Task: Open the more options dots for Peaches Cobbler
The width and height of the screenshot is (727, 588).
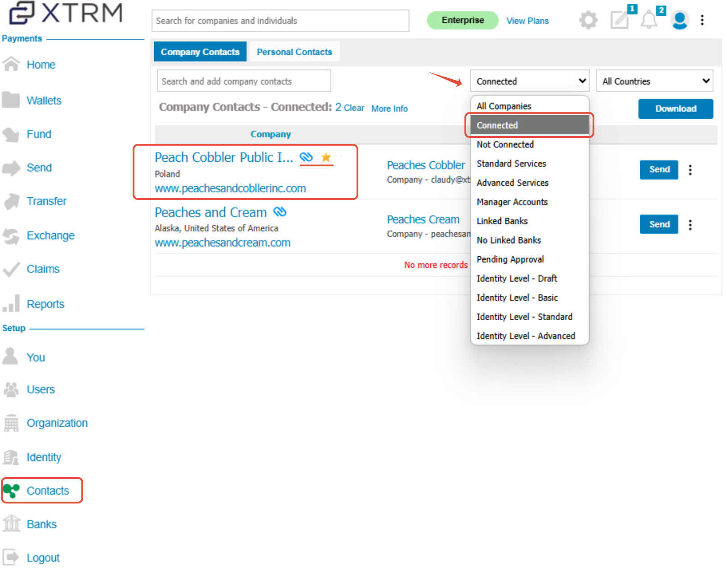Action: click(x=690, y=170)
